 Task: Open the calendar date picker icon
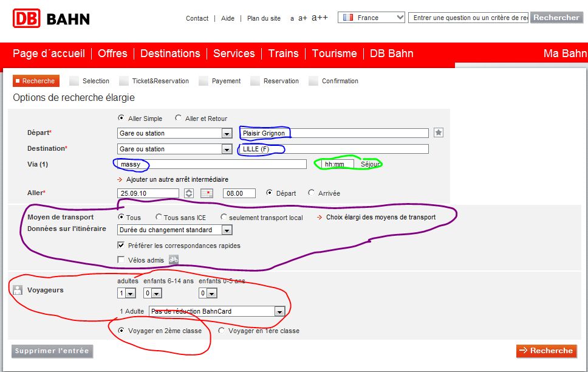click(207, 193)
